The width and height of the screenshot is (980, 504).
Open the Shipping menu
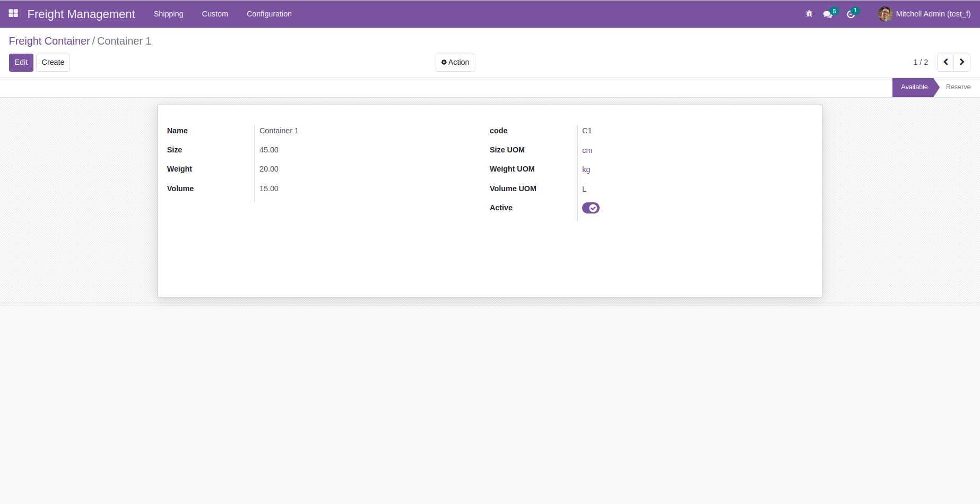point(168,14)
